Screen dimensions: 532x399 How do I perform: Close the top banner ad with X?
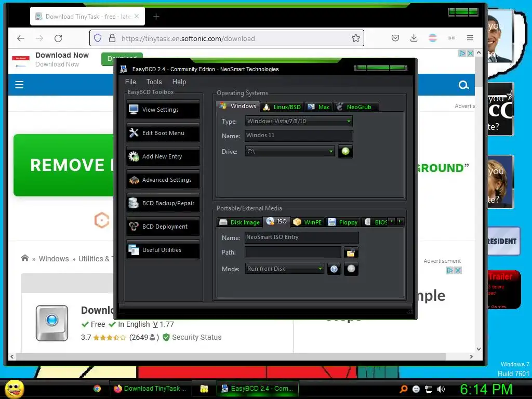point(470,54)
